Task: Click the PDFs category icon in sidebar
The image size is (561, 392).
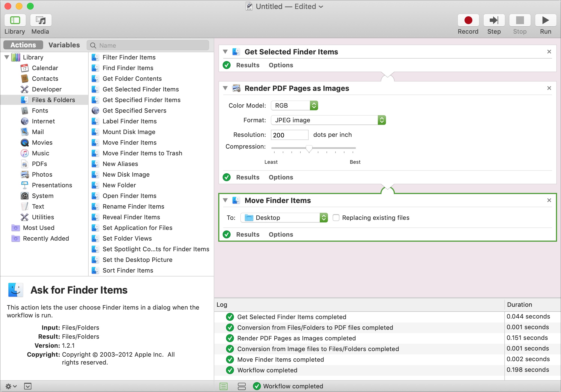Action: coord(25,164)
